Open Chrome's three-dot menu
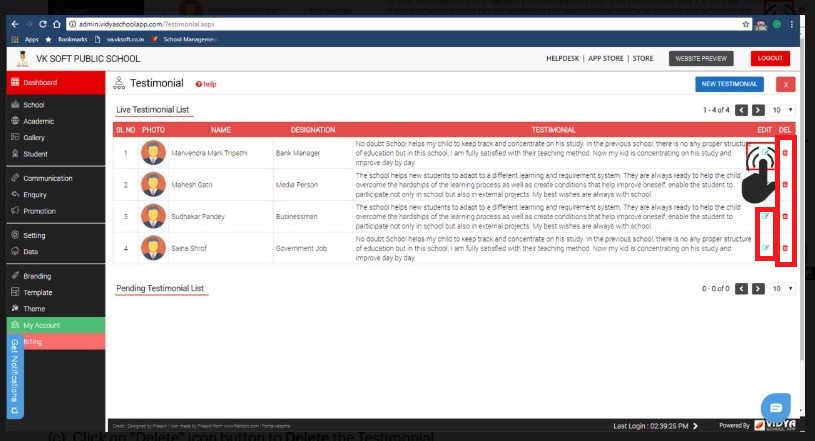815x441 pixels. [x=792, y=24]
